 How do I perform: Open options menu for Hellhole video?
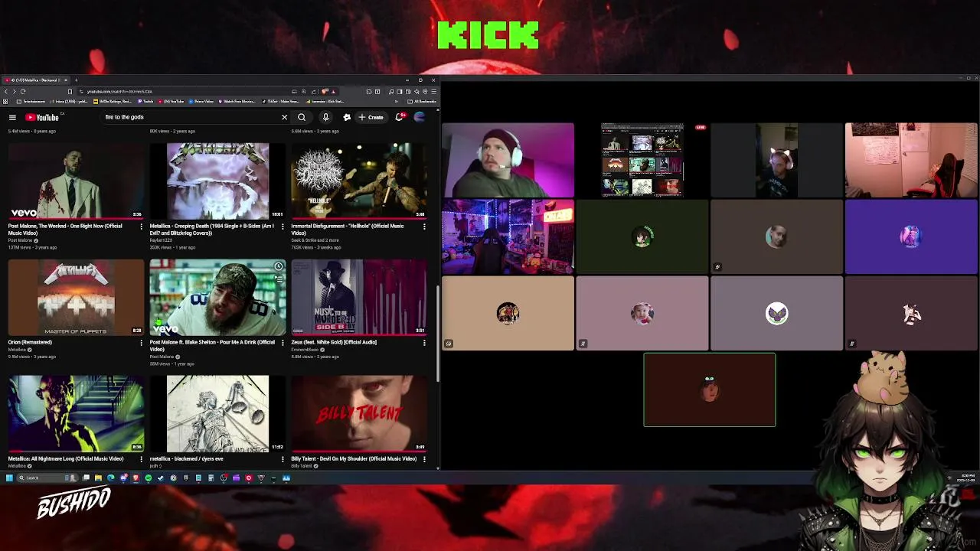coord(424,227)
